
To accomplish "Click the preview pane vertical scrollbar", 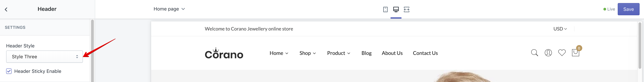I will point(640,45).
